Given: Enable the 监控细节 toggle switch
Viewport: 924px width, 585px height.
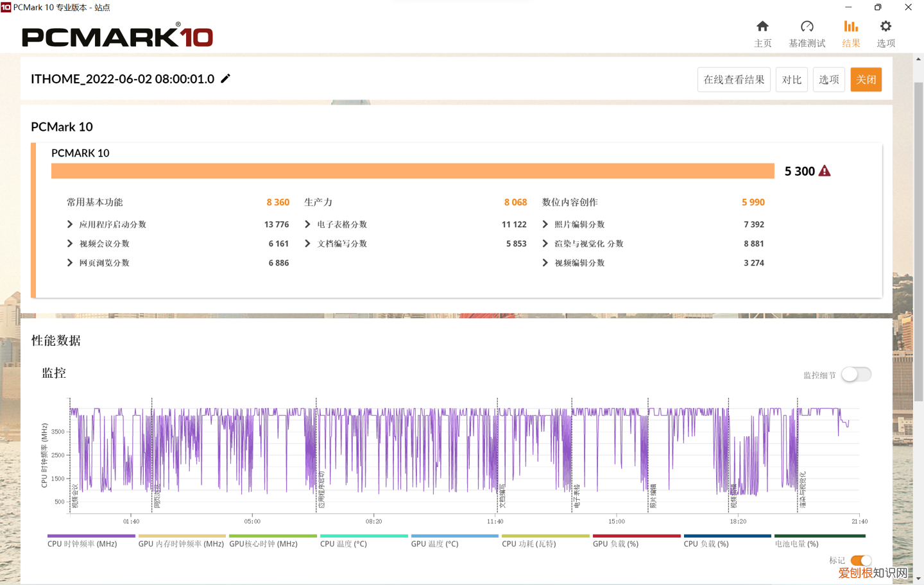Looking at the screenshot, I should pos(856,375).
